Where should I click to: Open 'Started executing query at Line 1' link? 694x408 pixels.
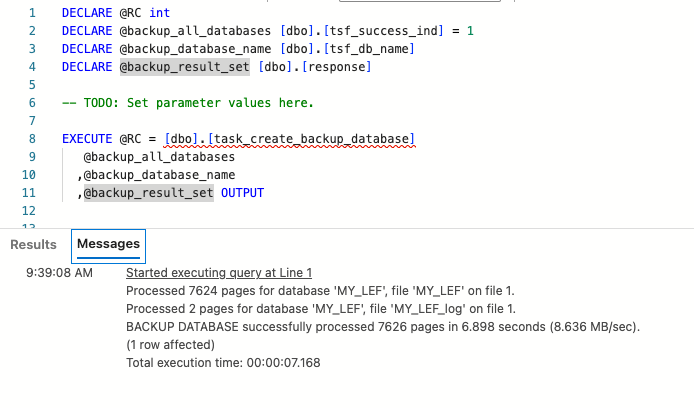tap(219, 273)
